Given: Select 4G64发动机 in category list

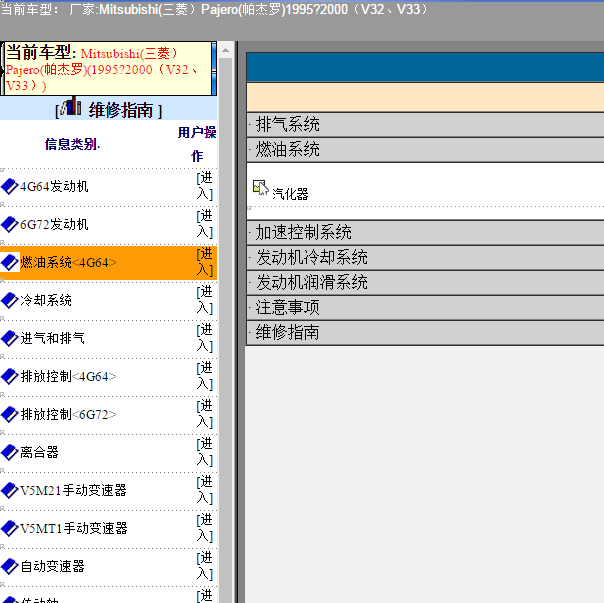Looking at the screenshot, I should coord(54,186).
